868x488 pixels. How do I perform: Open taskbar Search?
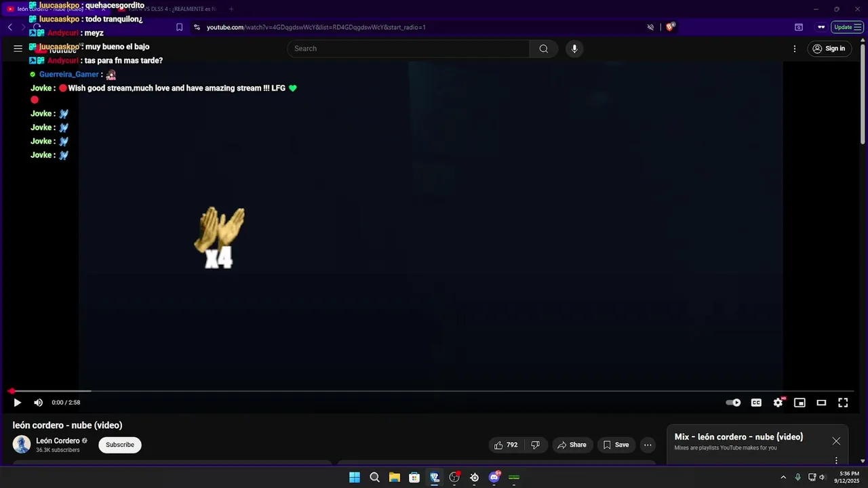pyautogui.click(x=374, y=477)
